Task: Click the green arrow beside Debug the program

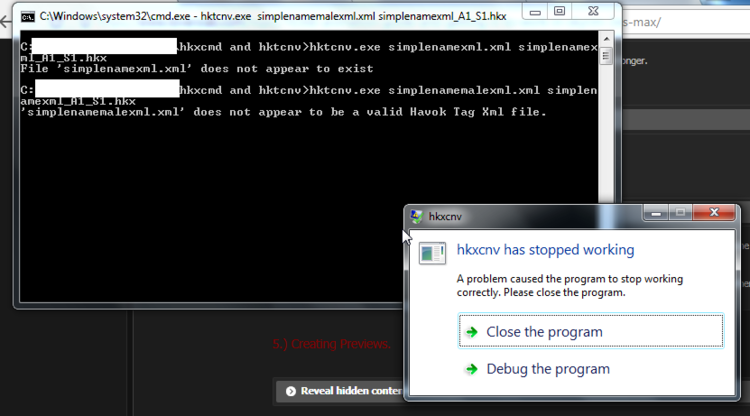Action: pos(472,369)
